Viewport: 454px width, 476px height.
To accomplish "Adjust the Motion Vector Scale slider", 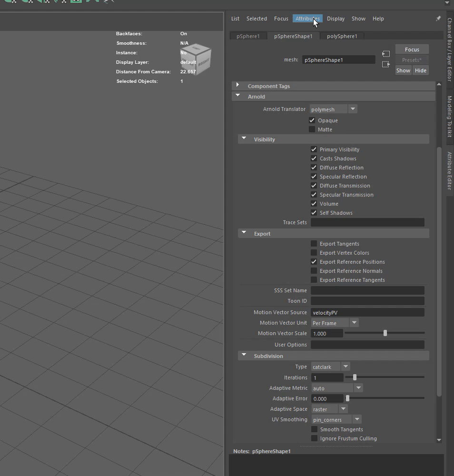I will click(385, 333).
